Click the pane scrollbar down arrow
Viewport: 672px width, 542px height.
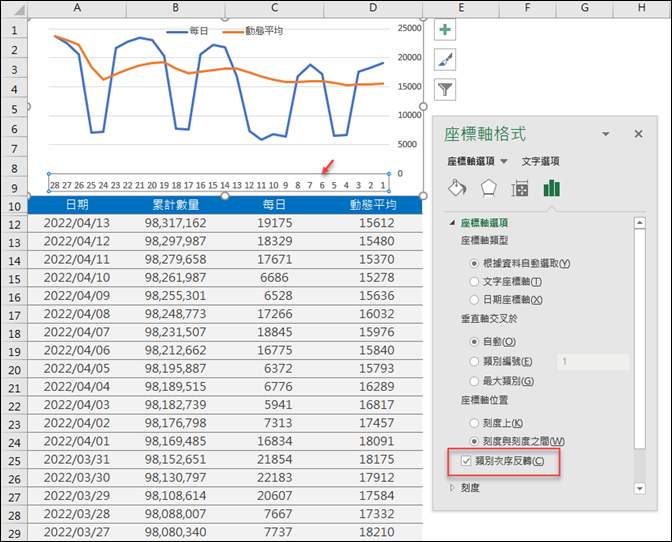click(x=640, y=488)
